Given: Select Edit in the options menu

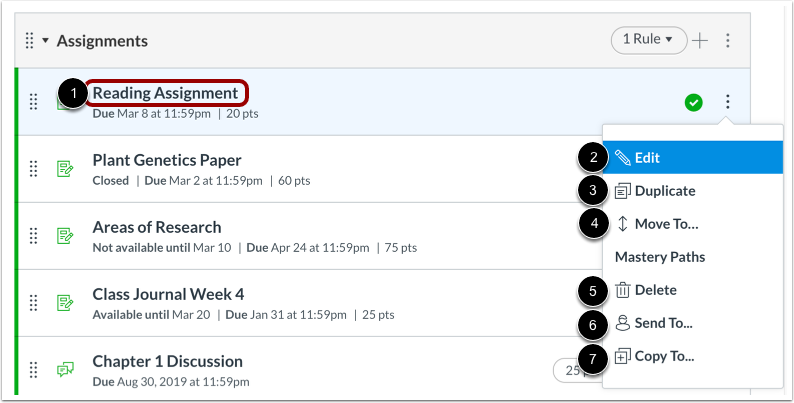Looking at the screenshot, I should point(692,157).
